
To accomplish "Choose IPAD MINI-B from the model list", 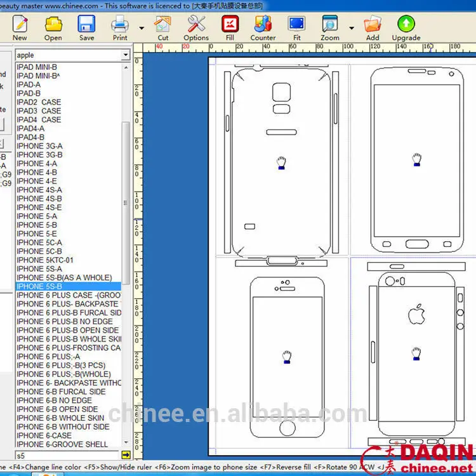I will (x=37, y=67).
